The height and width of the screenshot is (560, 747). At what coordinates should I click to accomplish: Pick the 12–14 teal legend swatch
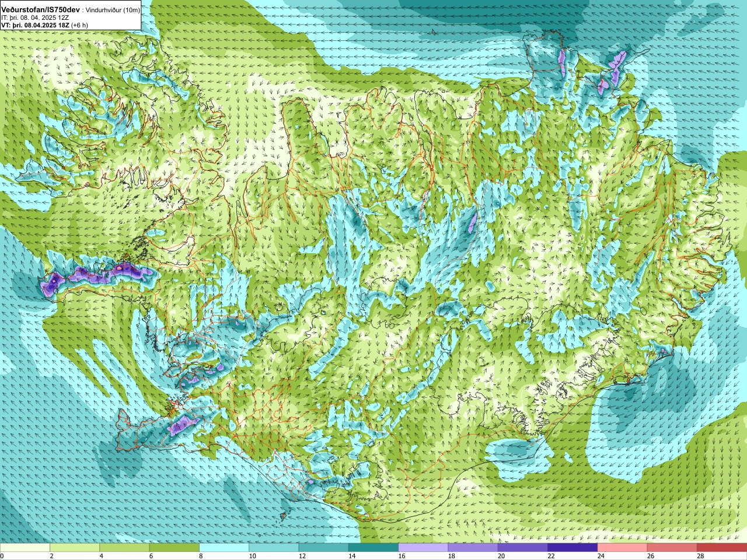[x=324, y=548]
